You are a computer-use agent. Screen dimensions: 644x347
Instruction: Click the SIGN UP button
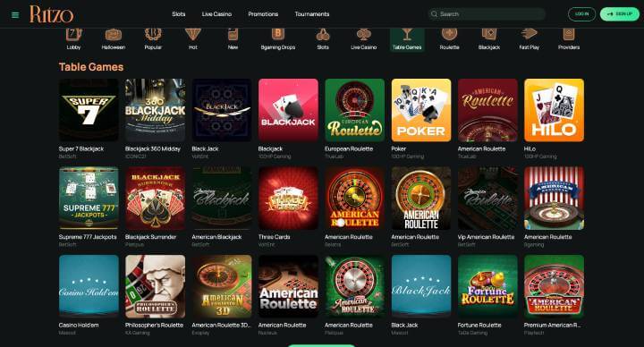pos(619,14)
